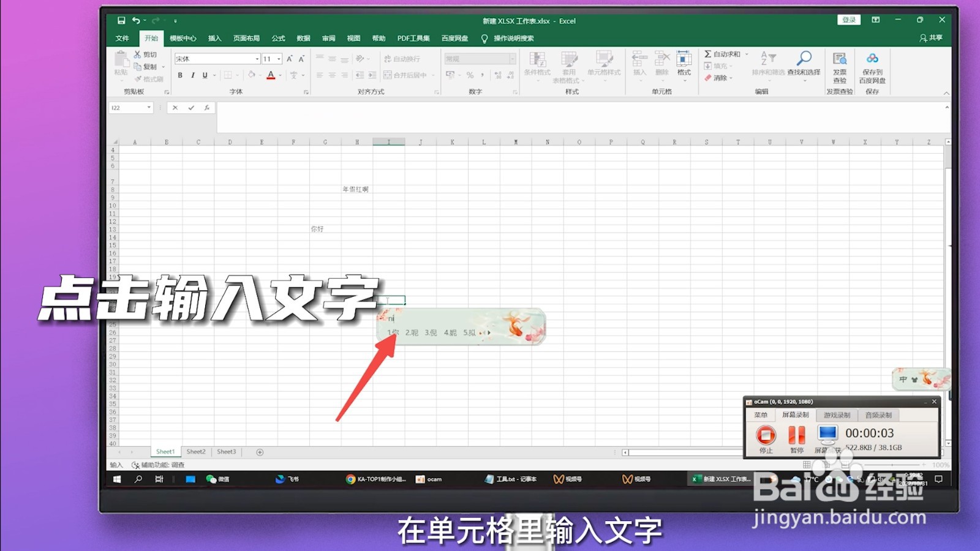The image size is (980, 551).
Task: Click the 登录 login button
Action: pos(848,19)
